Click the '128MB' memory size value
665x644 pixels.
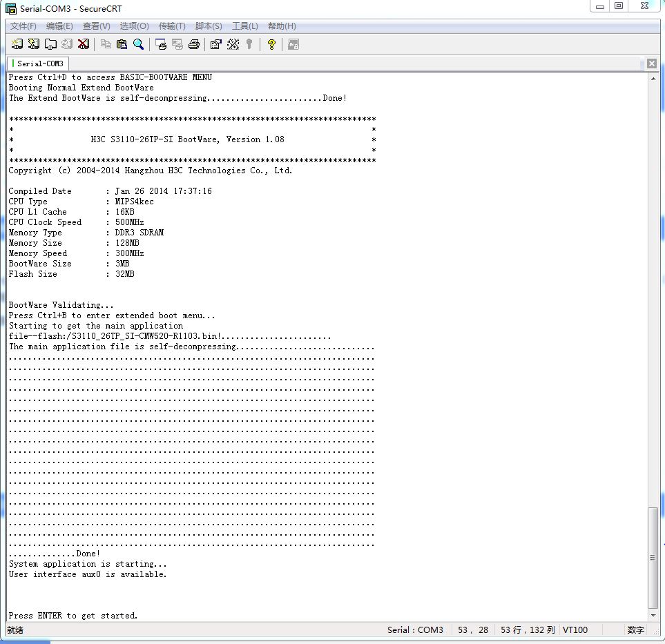click(x=127, y=243)
